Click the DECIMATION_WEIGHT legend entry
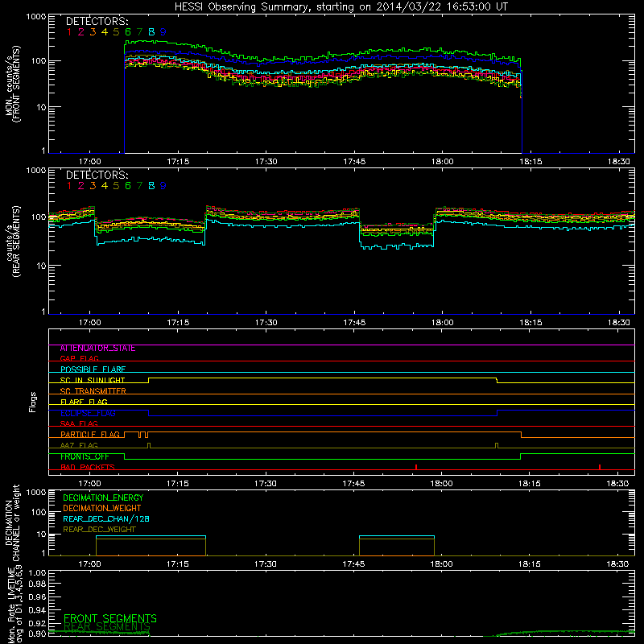This screenshot has height=644, width=644. coord(102,509)
